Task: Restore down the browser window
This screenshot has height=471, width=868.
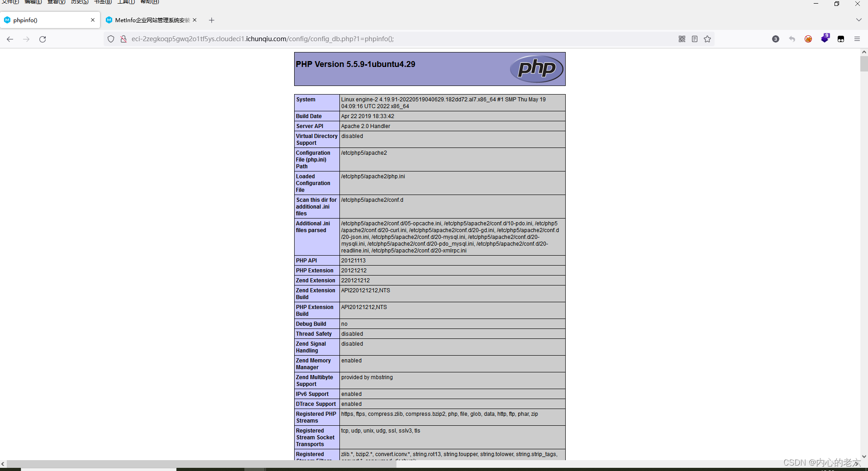Action: tap(837, 4)
